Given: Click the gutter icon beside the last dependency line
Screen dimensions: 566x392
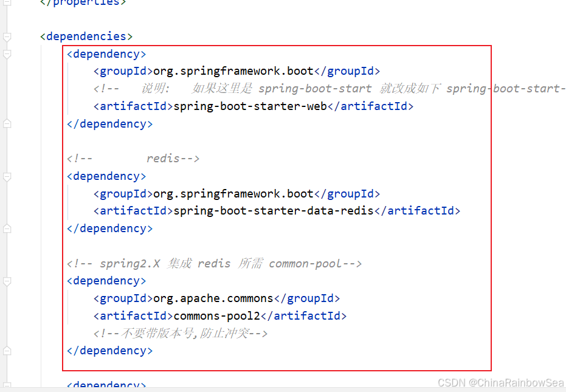Looking at the screenshot, I should (x=6, y=385).
